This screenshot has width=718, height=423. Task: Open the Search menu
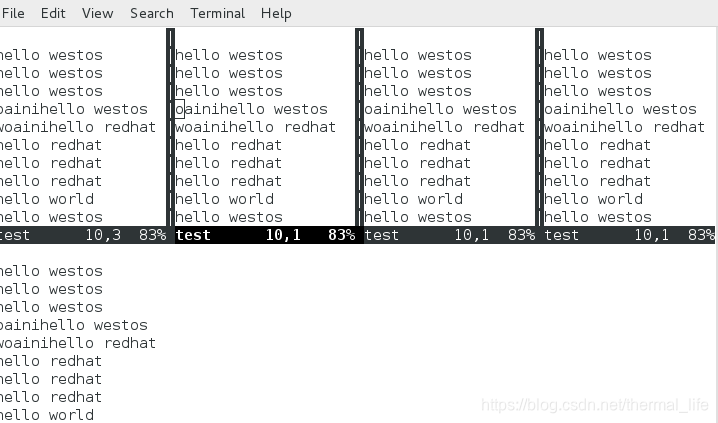click(x=152, y=13)
